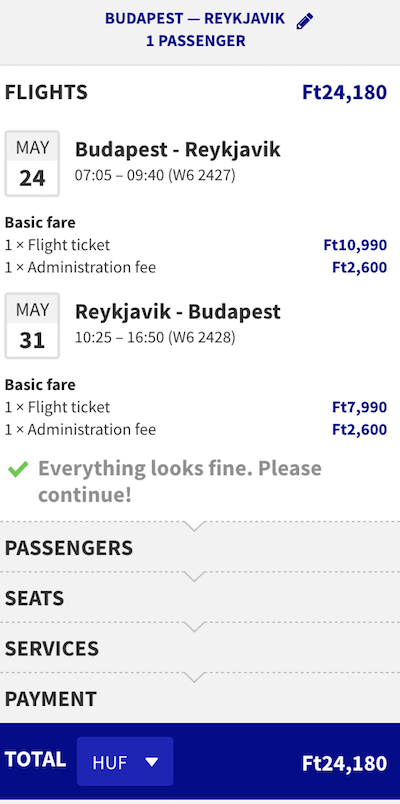Click Budapest — Reykjavik route header
Screen dimensions: 400x804
click(x=195, y=18)
